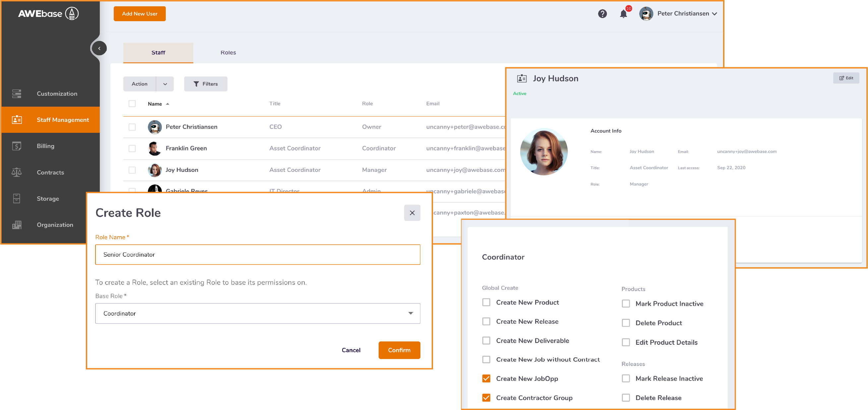
Task: Open notifications bell icon
Action: point(623,14)
